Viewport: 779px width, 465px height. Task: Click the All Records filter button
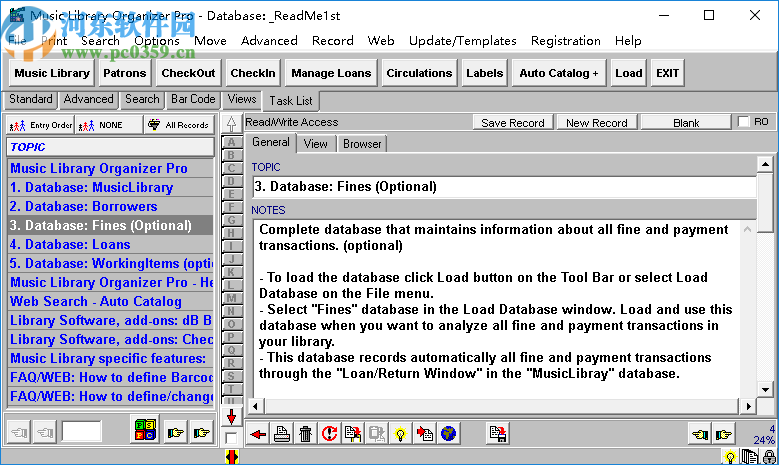pos(178,125)
